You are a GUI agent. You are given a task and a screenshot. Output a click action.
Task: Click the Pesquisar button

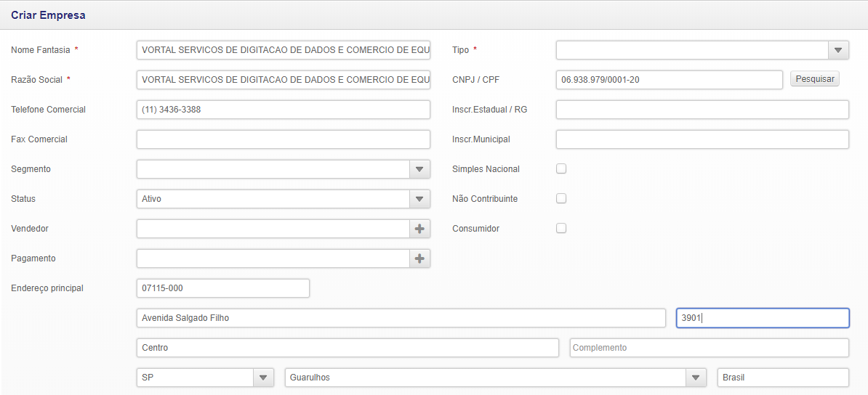click(x=814, y=79)
